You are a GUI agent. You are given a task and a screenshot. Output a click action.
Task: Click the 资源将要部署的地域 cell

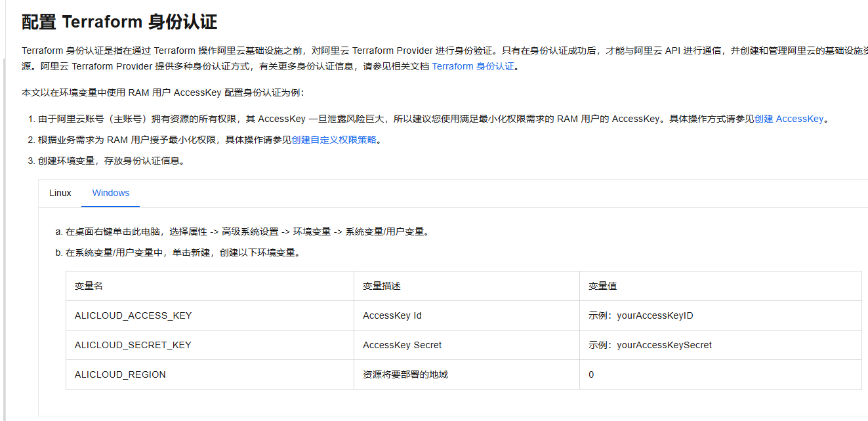[466, 374]
